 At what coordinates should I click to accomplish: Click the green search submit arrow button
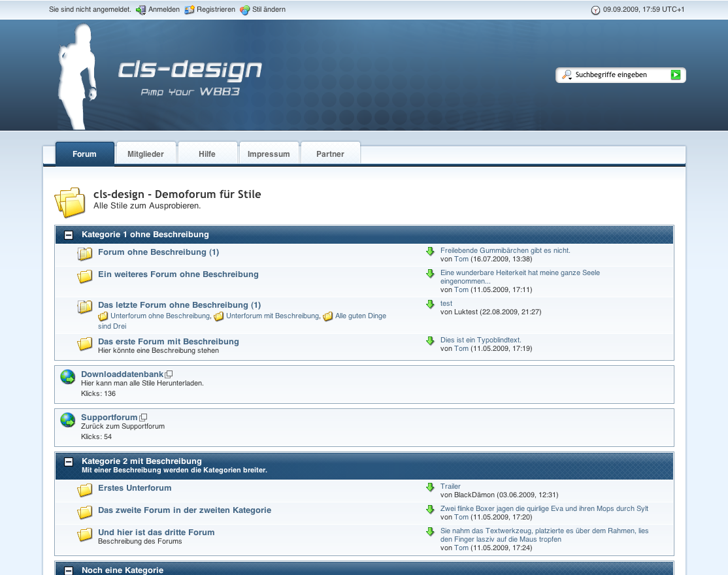coord(676,75)
